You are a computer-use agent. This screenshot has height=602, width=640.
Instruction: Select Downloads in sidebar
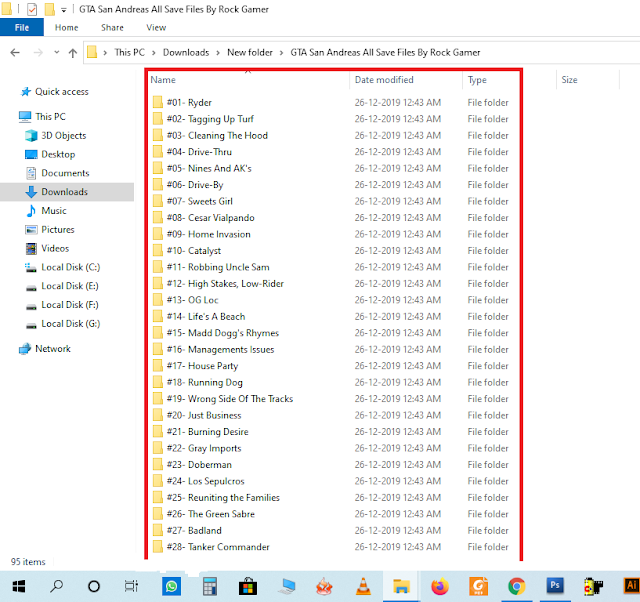point(67,192)
